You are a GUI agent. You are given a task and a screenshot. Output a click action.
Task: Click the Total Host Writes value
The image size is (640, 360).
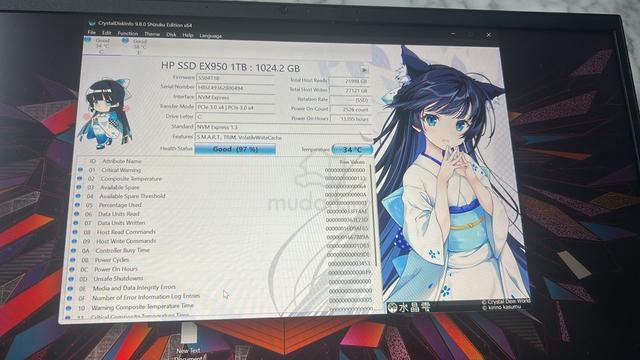coord(349,91)
